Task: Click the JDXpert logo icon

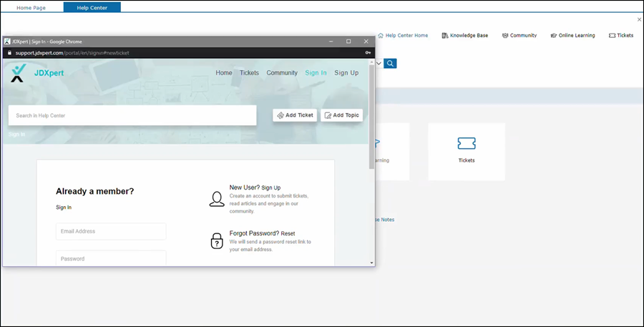Action: pyautogui.click(x=19, y=73)
